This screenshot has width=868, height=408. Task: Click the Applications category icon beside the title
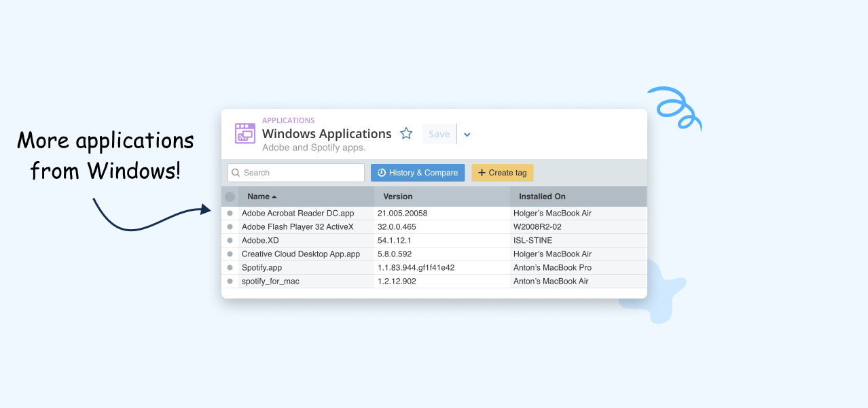pyautogui.click(x=245, y=133)
